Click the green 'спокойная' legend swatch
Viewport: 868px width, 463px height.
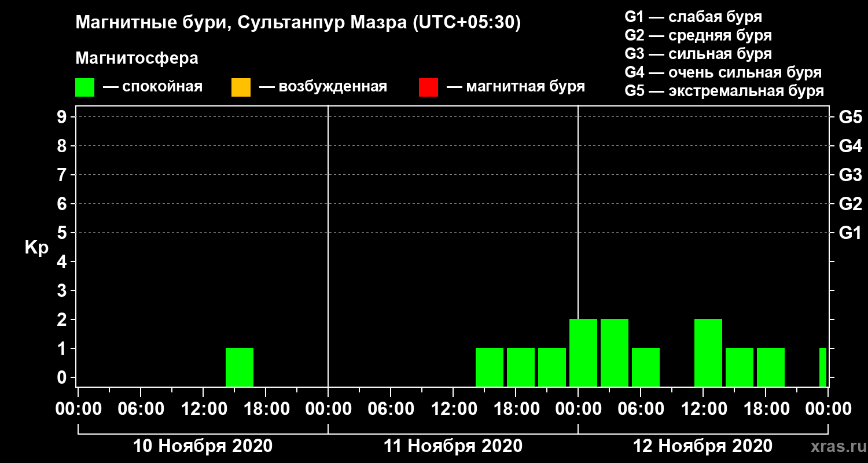[84, 87]
